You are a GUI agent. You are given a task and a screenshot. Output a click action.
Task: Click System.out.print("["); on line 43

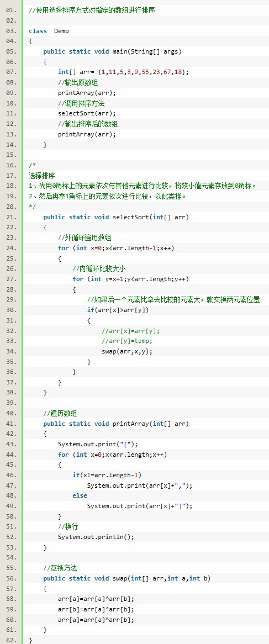tap(98, 444)
